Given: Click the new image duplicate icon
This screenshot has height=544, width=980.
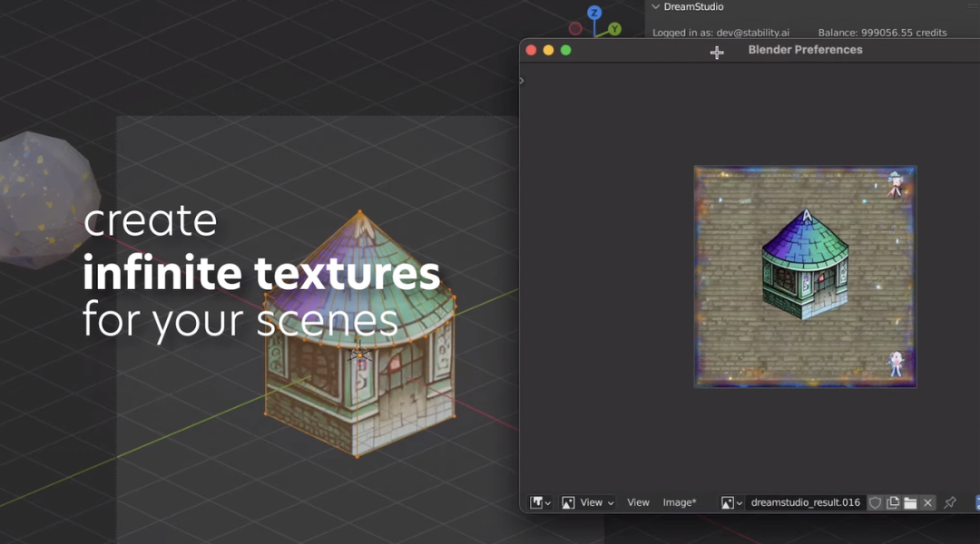Looking at the screenshot, I should [893, 502].
